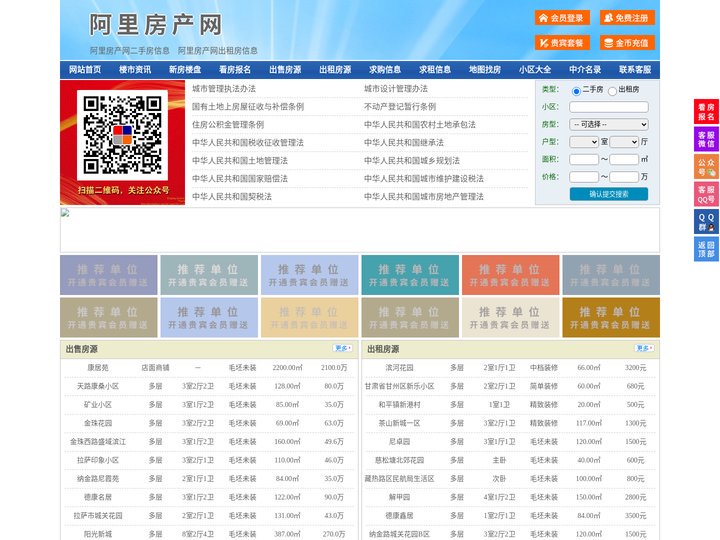720x540 pixels.
Task: Click the 免费注册 free registration button
Action: pyautogui.click(x=627, y=18)
